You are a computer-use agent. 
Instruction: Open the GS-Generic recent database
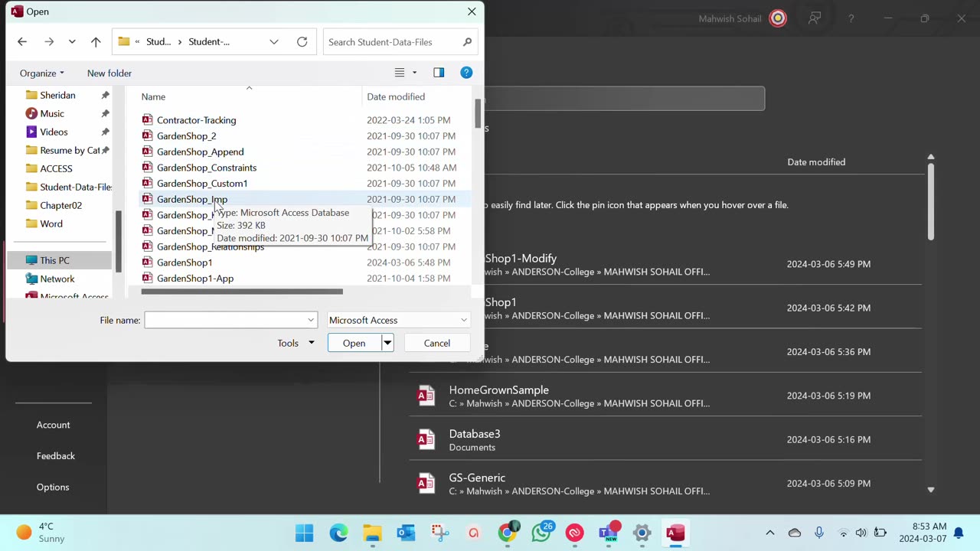[665, 483]
